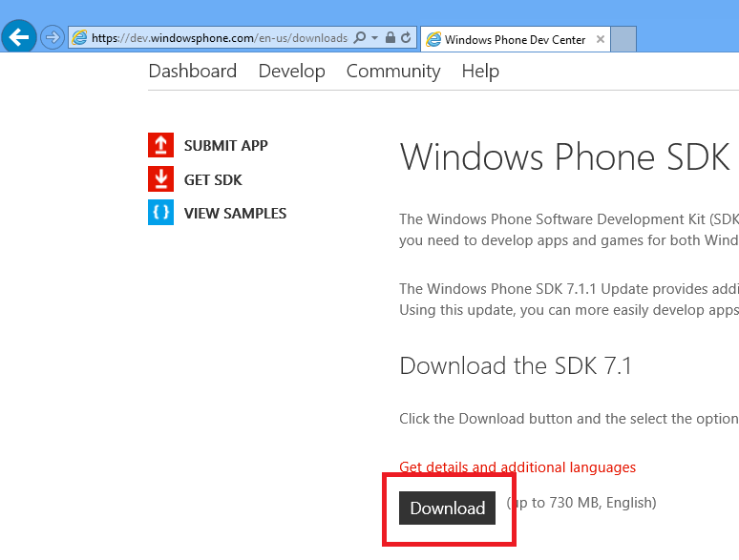Click the GET SDK link
Screen dimensions: 739x560
213,180
